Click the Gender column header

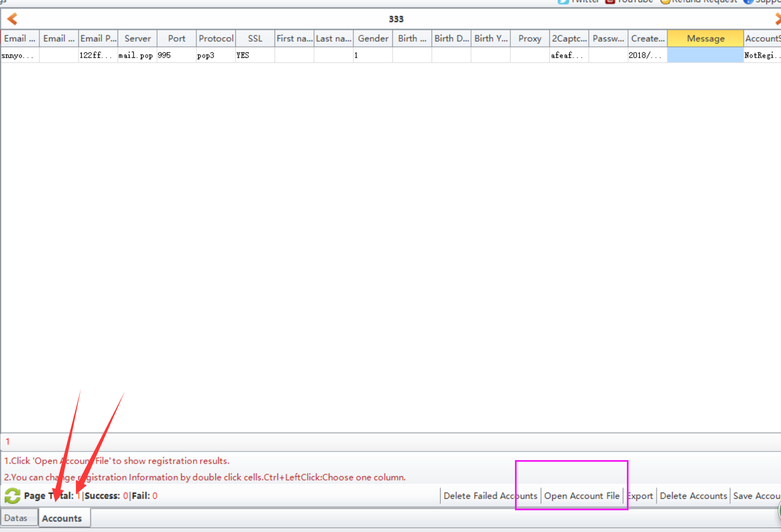coord(373,38)
